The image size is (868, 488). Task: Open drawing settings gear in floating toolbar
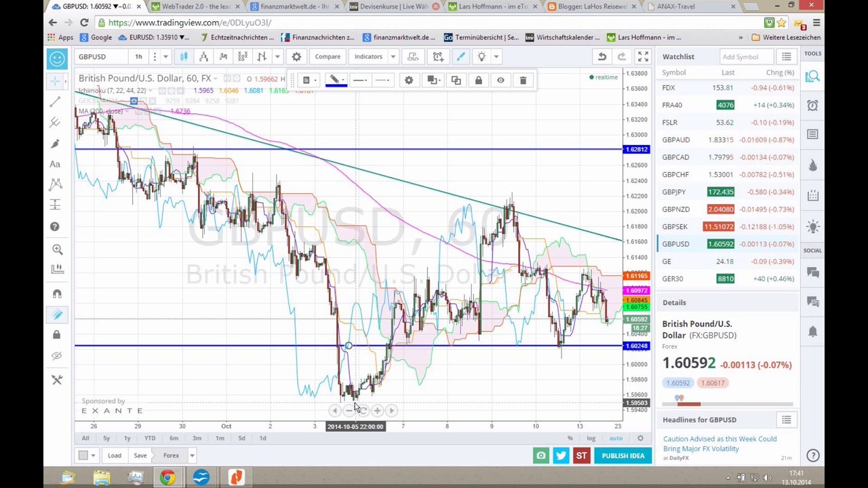click(409, 81)
